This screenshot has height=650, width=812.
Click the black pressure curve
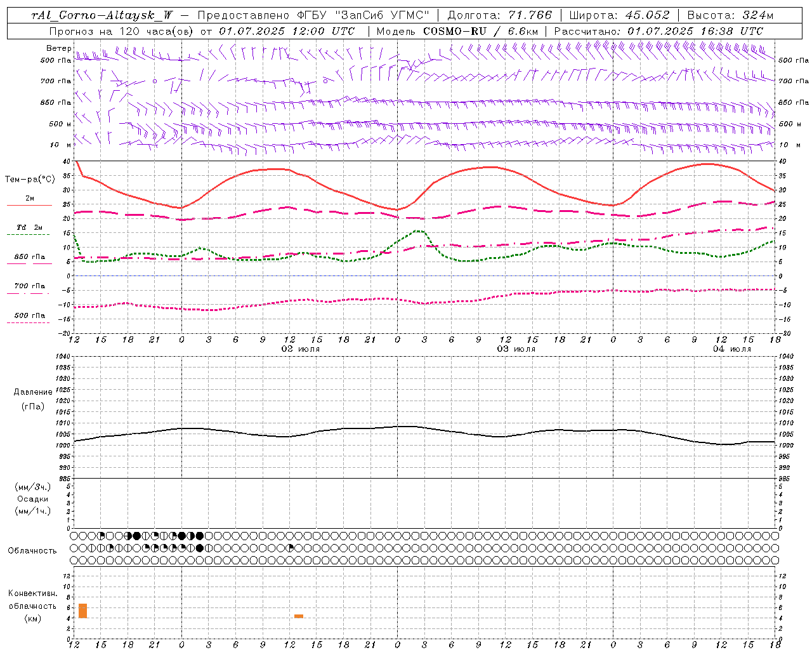(x=425, y=428)
